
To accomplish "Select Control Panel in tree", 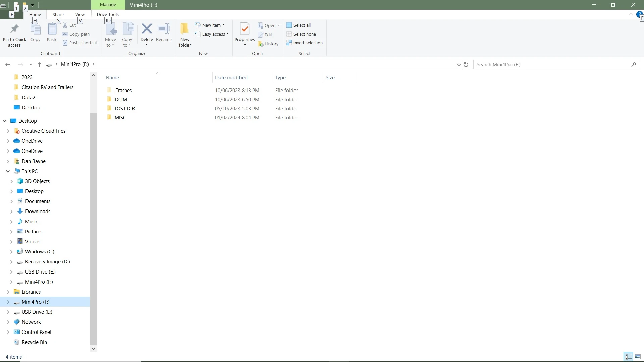I will (36, 332).
